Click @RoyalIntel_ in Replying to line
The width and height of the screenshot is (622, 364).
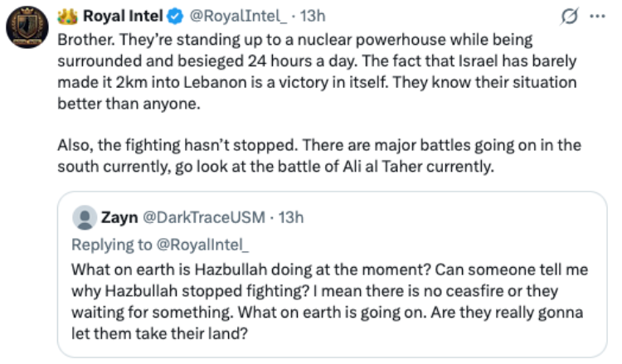click(202, 245)
